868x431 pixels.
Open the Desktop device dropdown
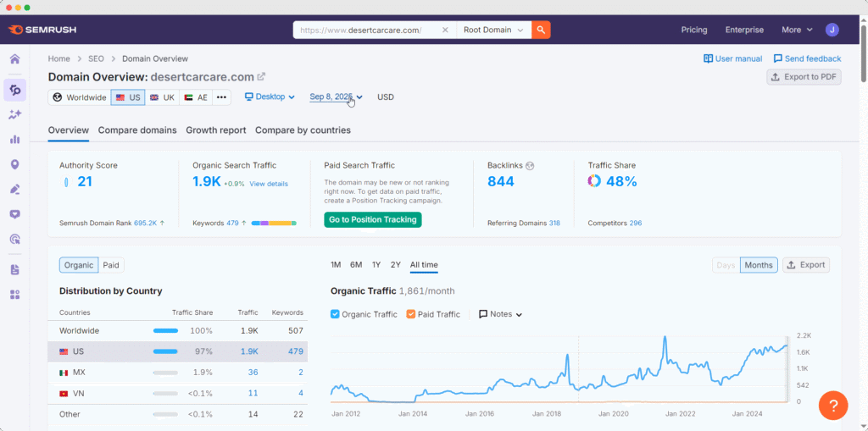[270, 97]
